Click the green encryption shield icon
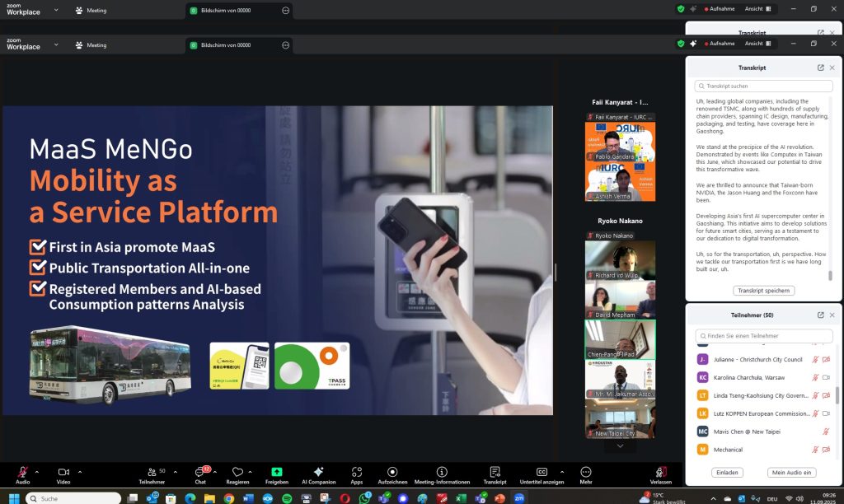Image resolution: width=844 pixels, height=504 pixels. pyautogui.click(x=681, y=43)
